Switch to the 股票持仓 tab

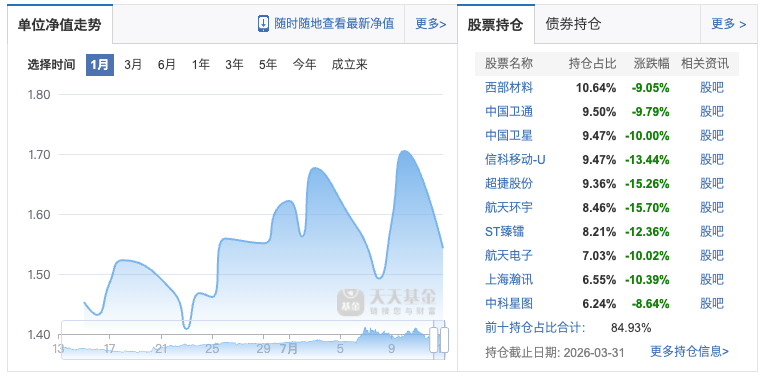(495, 25)
